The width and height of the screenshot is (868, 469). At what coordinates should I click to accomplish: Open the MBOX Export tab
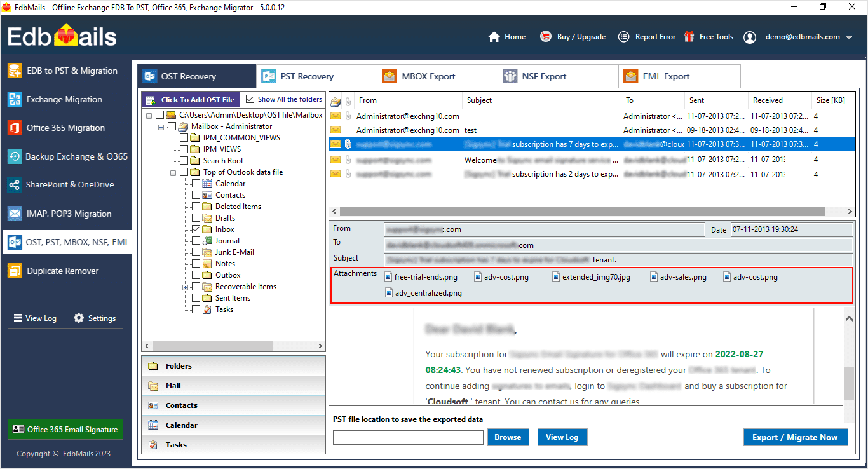click(x=437, y=76)
